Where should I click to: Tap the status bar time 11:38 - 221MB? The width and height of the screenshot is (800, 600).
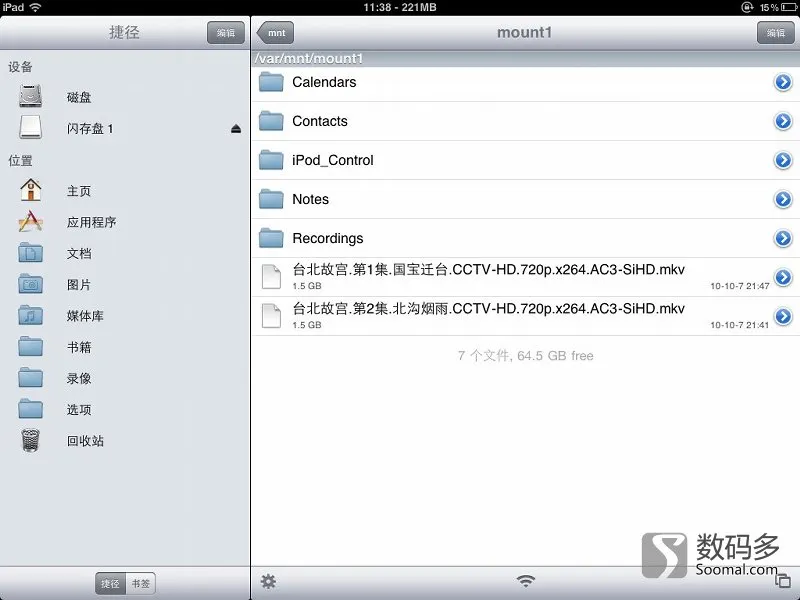point(400,7)
